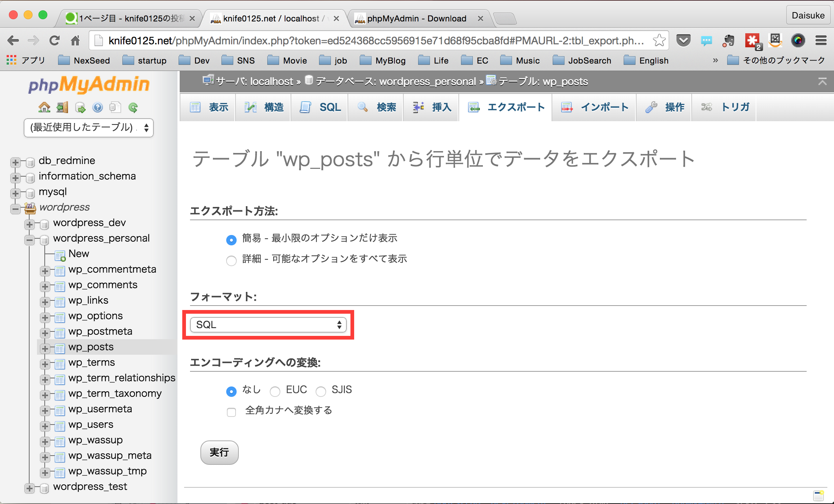Open the SQL tab for wp_posts
Image resolution: width=834 pixels, height=504 pixels.
(319, 107)
